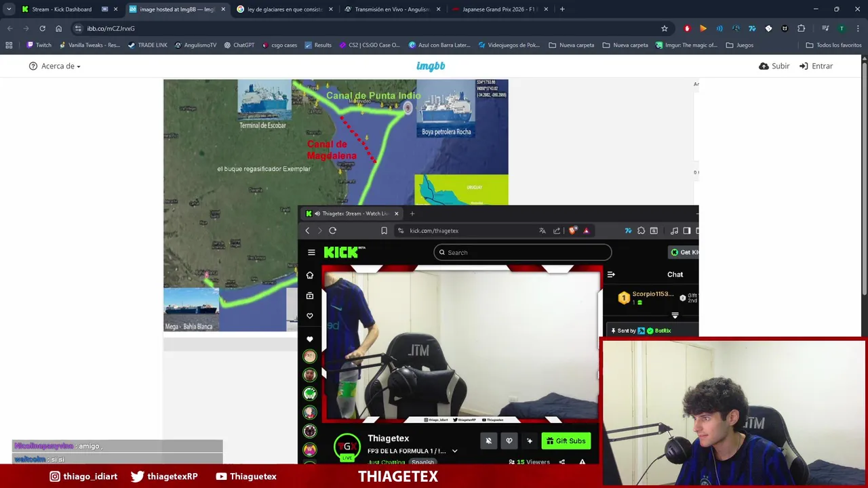Open the Imgur bookmark
This screenshot has height=488, width=868.
(x=686, y=45)
